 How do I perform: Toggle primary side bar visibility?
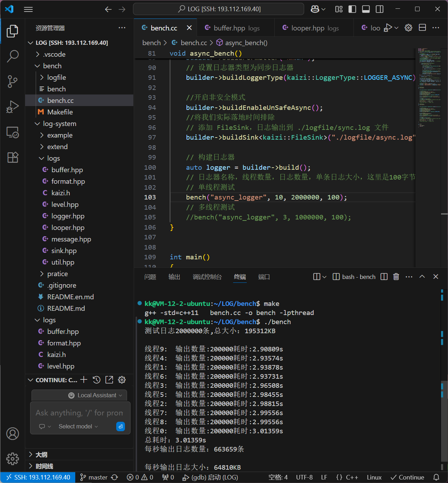pyautogui.click(x=352, y=9)
